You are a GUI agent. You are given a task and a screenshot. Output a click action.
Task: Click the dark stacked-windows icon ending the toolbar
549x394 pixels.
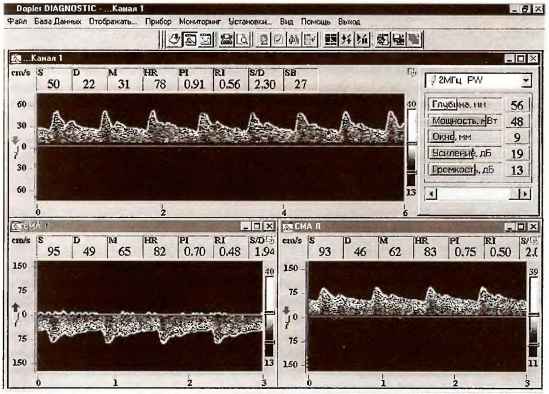415,40
